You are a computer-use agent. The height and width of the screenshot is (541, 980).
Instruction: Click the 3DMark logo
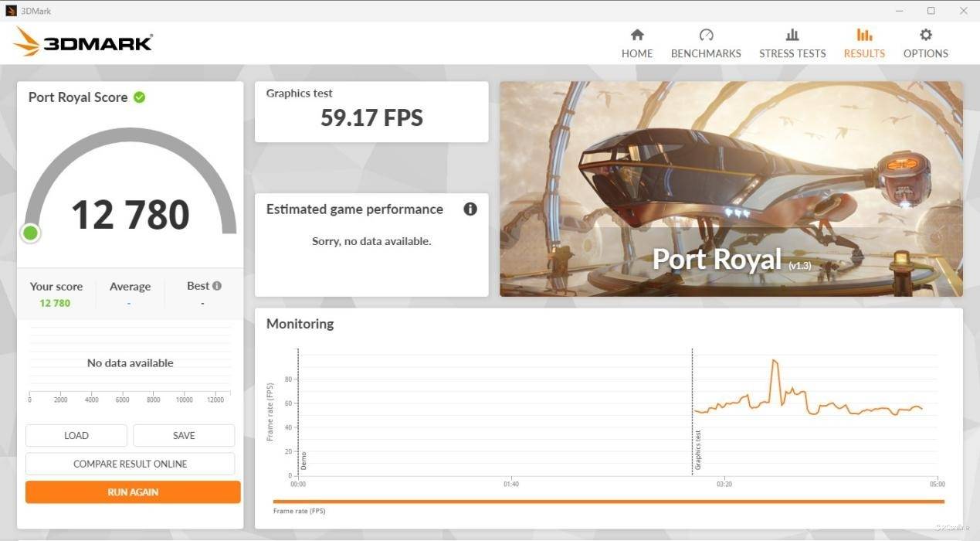tap(83, 42)
